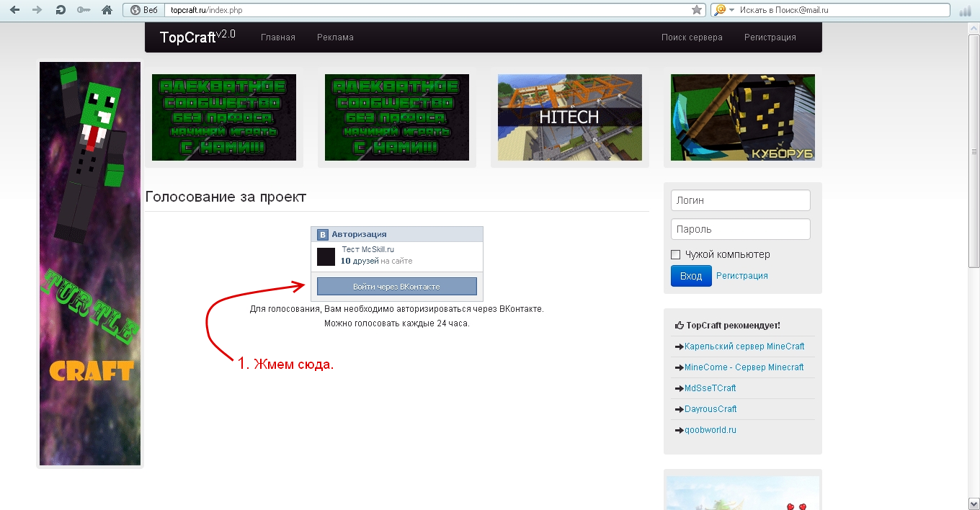Open the second green Адекватное сообщество banner
The width and height of the screenshot is (980, 510).
click(397, 117)
